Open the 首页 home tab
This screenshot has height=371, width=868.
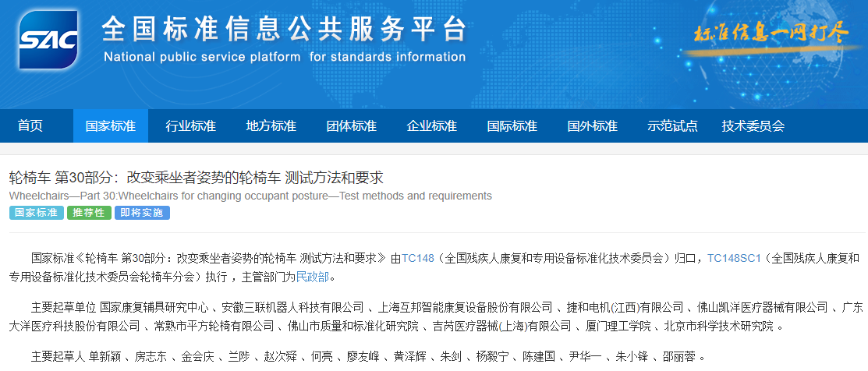pyautogui.click(x=30, y=126)
